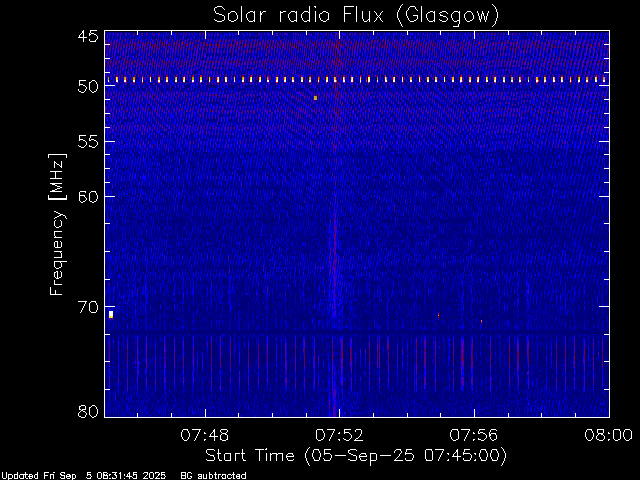Click the '45' frequency axis label

point(88,36)
